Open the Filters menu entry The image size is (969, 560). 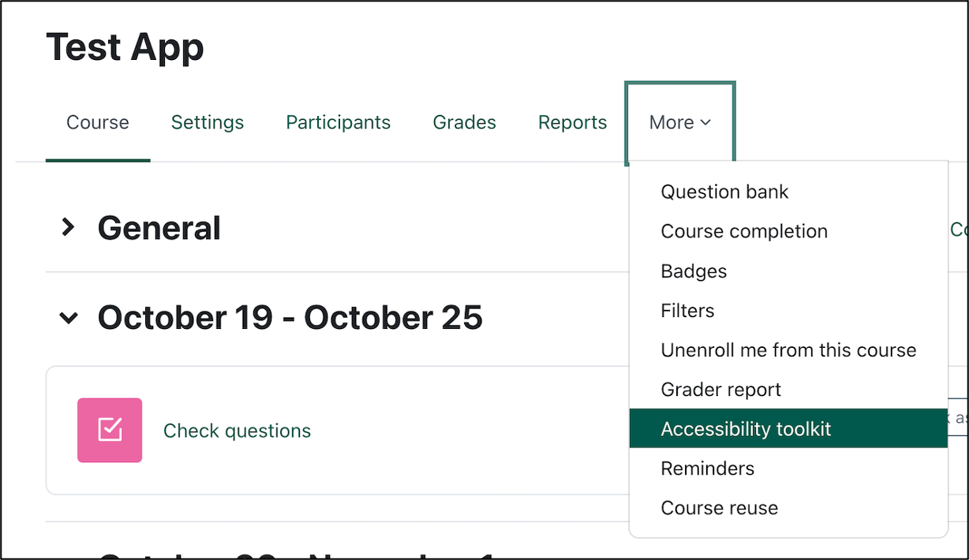[x=687, y=310]
